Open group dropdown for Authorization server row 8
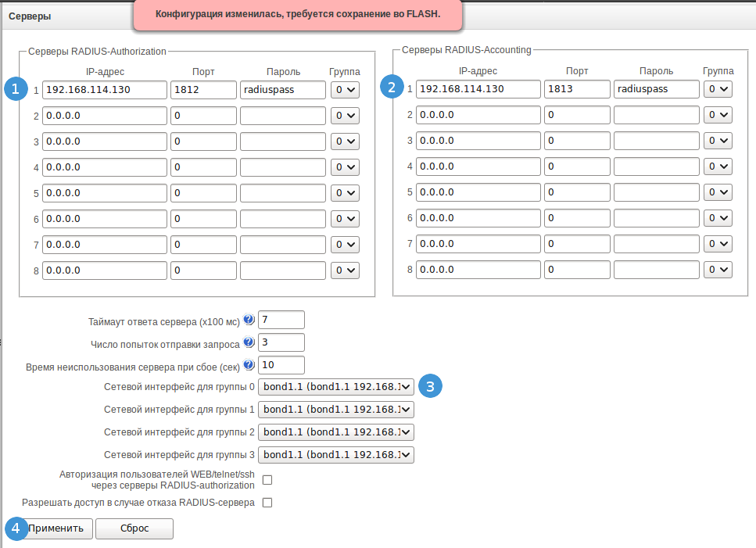Screen dimensions: 756x548 345,270
